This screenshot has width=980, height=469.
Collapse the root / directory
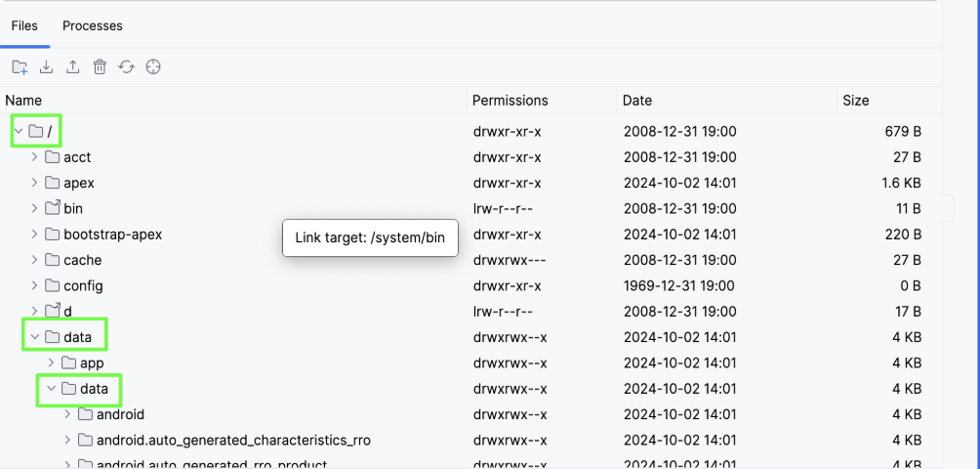(19, 131)
